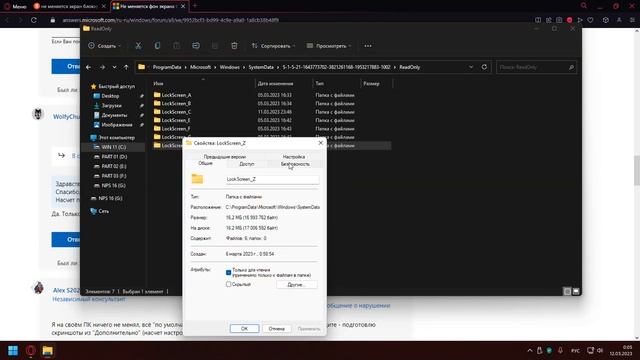The width and height of the screenshot is (640, 360).
Task: Switch to the Предыдущие версии tab
Action: click(224, 157)
